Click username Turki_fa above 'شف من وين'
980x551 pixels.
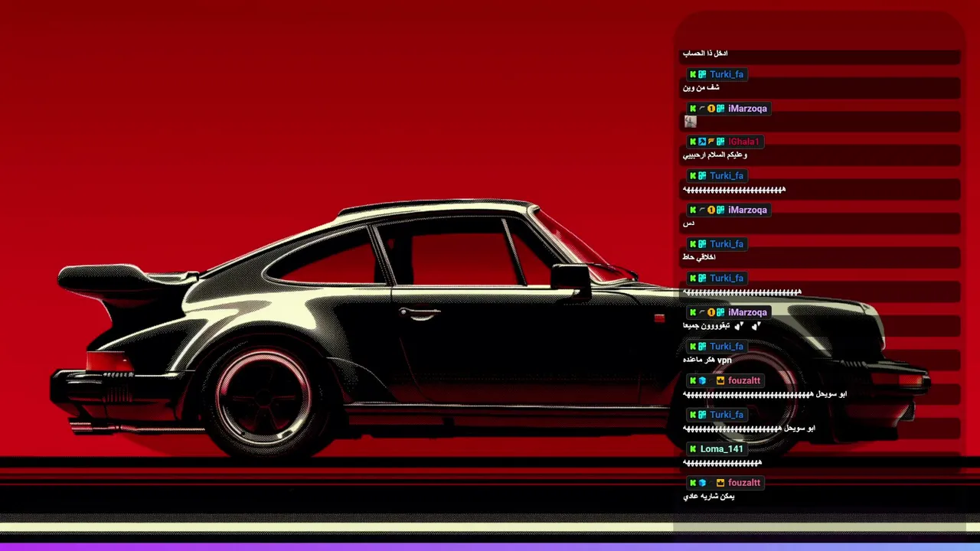(x=727, y=75)
